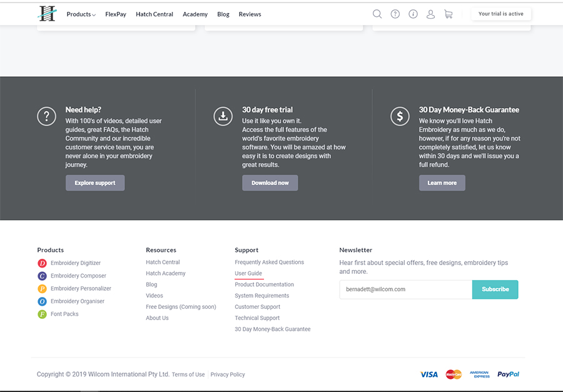563x392 pixels.
Task: Open the search icon in the header
Action: 377,13
